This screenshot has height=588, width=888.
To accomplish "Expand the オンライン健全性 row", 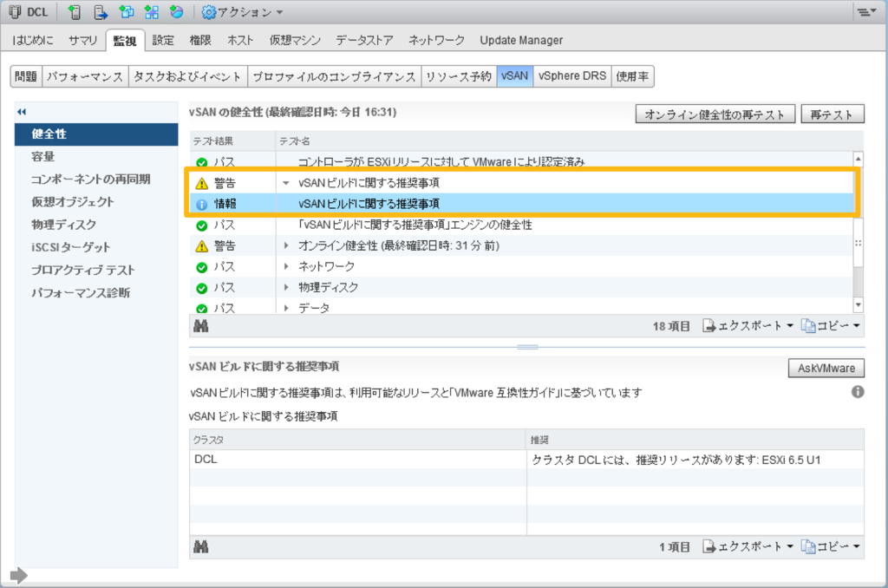I will pos(286,245).
